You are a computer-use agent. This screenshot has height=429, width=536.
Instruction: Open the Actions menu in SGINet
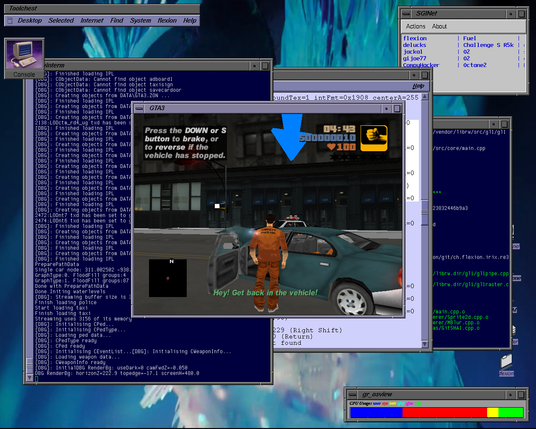tap(415, 26)
